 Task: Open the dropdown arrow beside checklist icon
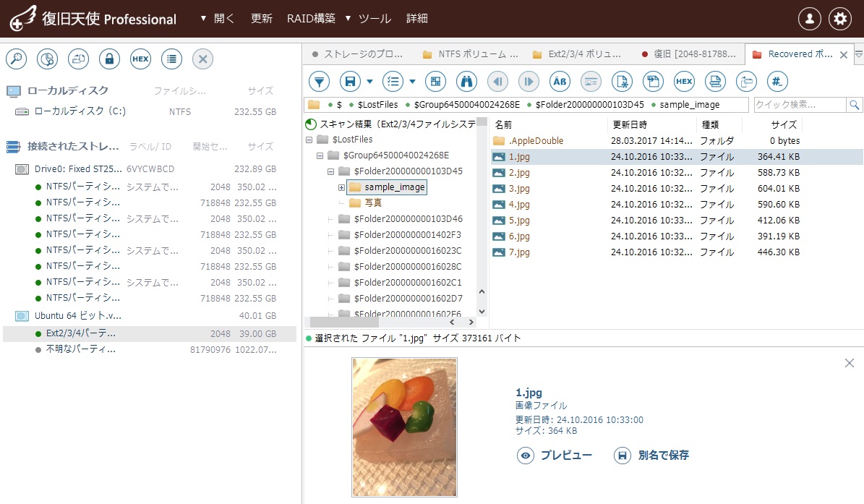click(x=412, y=82)
